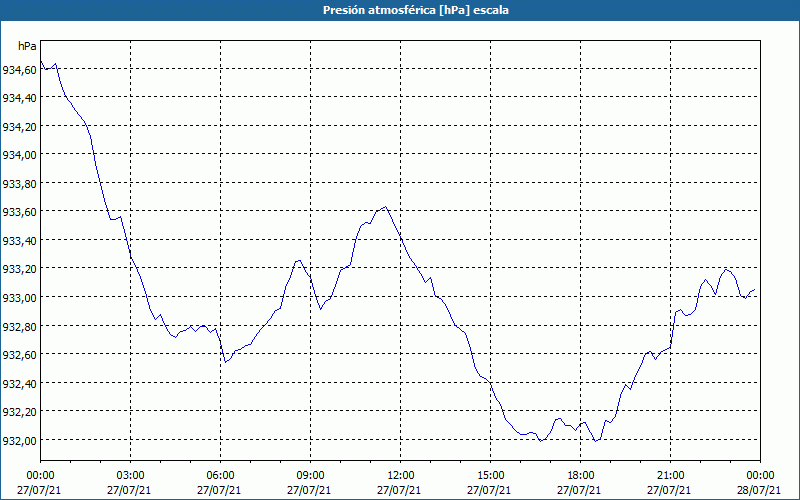Click the 28/07/21 date label
The height and width of the screenshot is (500, 800).
pos(759,490)
